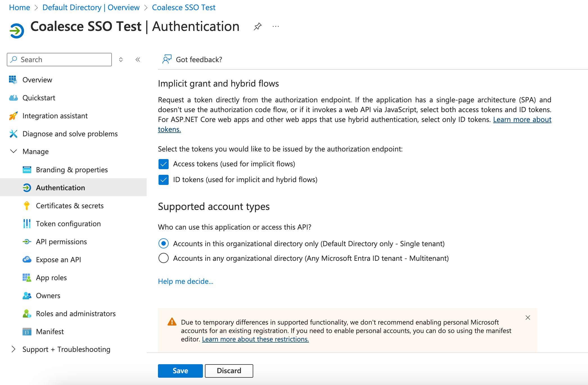This screenshot has width=588, height=385.
Task: Click the Overview grid icon
Action: [x=13, y=80]
